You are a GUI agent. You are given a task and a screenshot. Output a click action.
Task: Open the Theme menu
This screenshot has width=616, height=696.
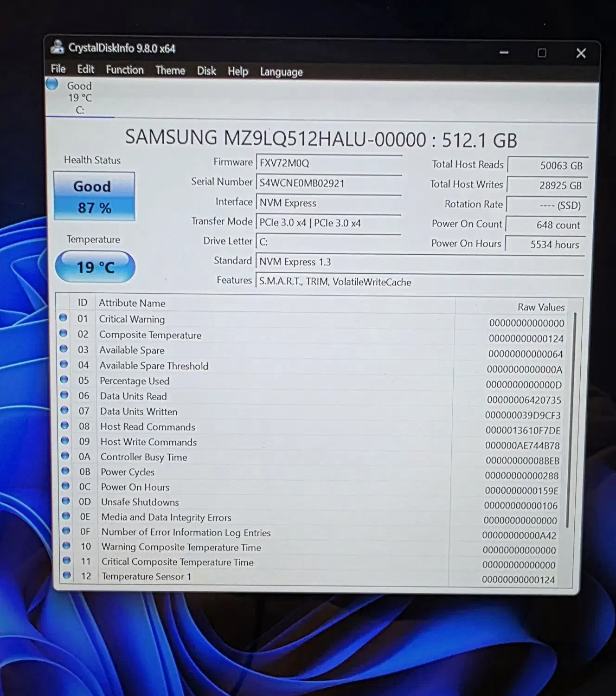pos(170,71)
